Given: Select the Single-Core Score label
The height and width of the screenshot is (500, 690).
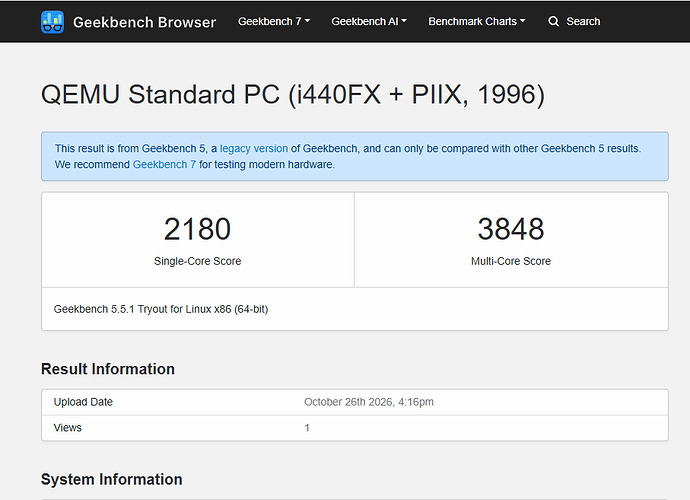Looking at the screenshot, I should (x=198, y=261).
